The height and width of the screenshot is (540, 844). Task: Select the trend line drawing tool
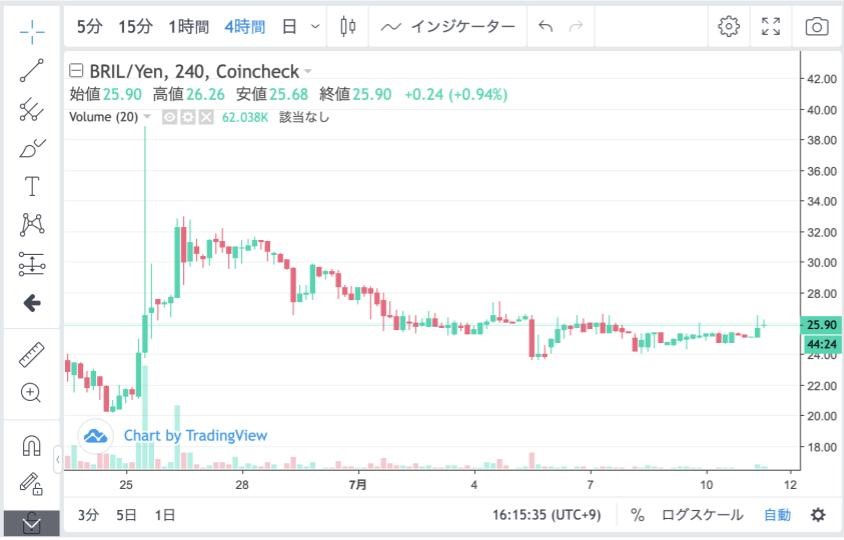32,70
